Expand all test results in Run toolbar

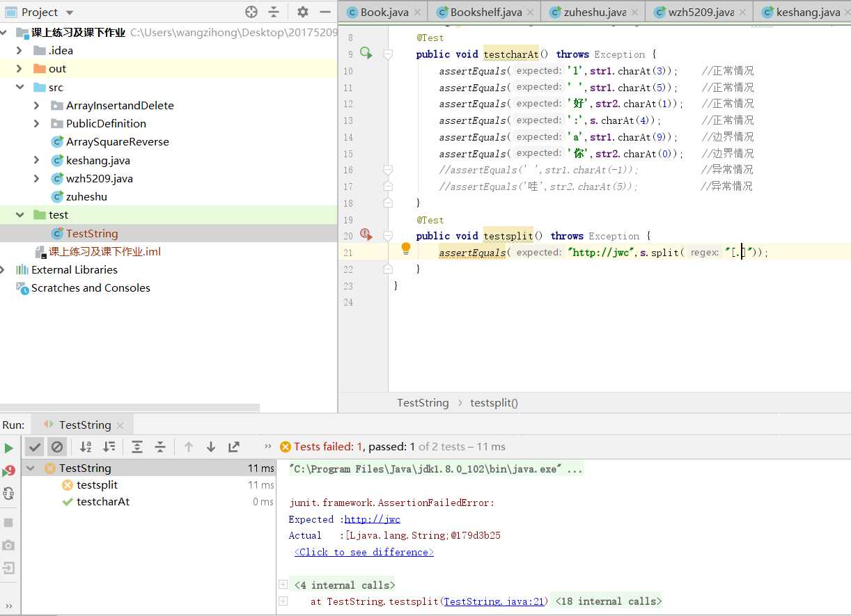point(137,447)
